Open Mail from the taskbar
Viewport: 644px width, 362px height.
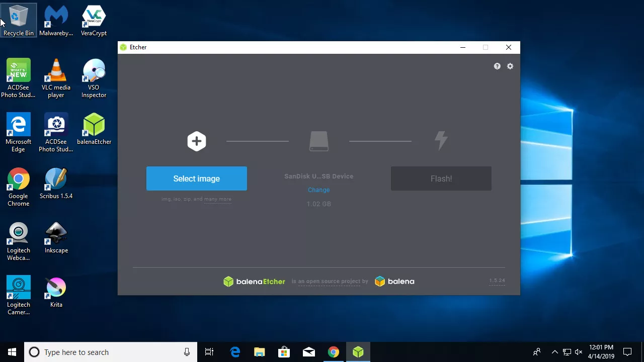[309, 352]
